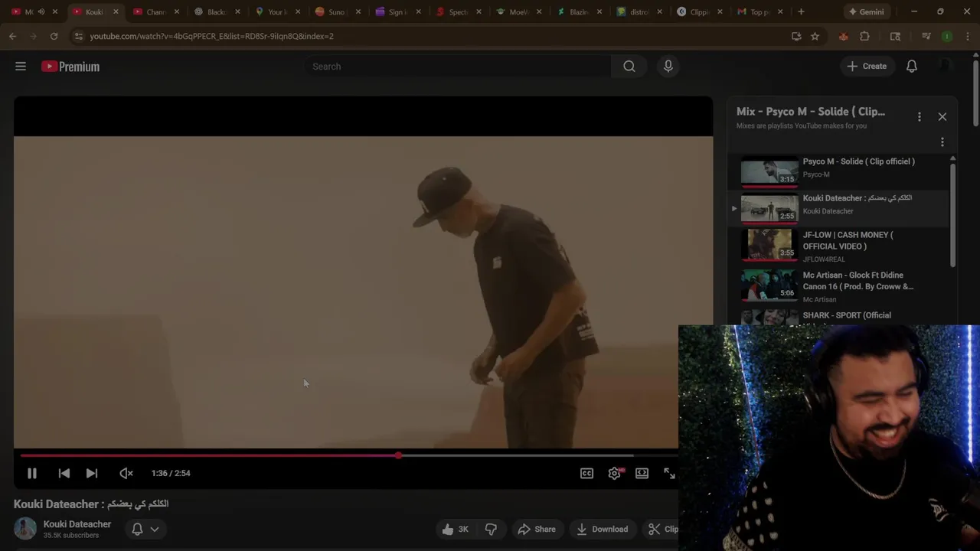Pause the video playback
Viewport: 980px width, 551px height.
tap(32, 474)
